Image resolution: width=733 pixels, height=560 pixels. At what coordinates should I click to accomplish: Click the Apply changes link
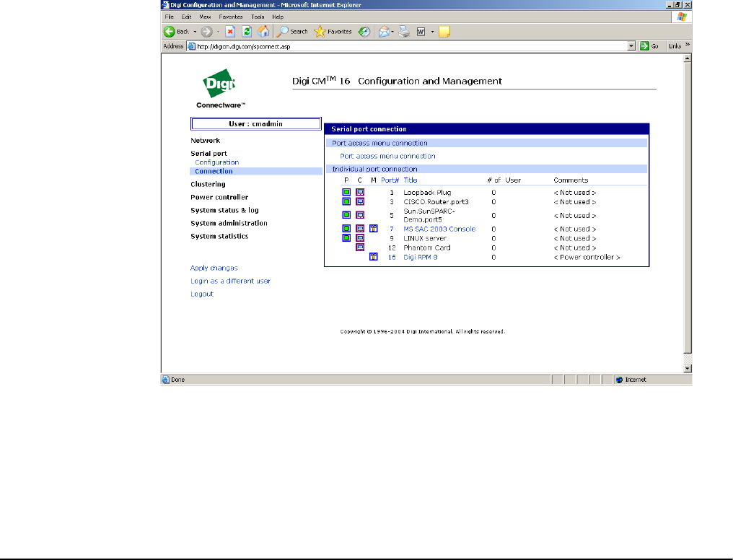tap(214, 268)
